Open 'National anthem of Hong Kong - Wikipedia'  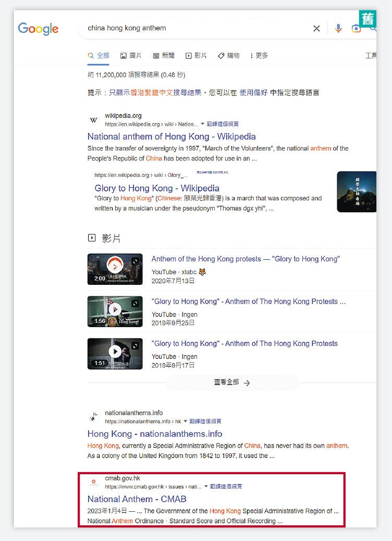pyautogui.click(x=171, y=137)
